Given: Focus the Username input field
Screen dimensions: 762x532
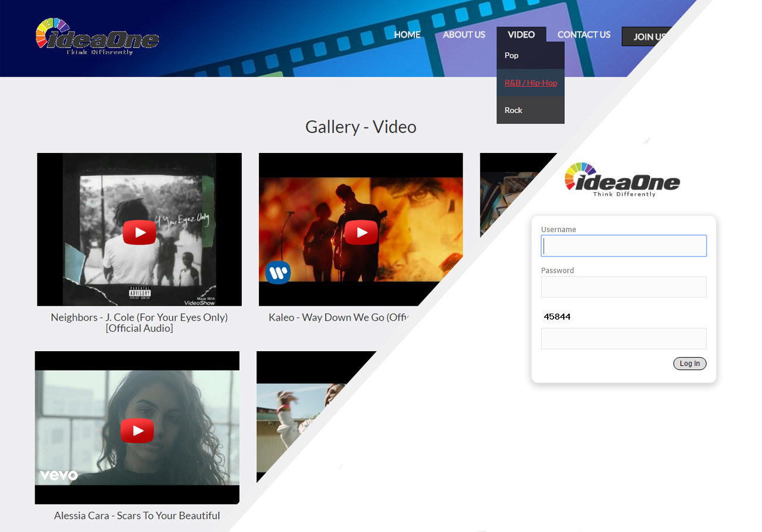Looking at the screenshot, I should coord(624,246).
